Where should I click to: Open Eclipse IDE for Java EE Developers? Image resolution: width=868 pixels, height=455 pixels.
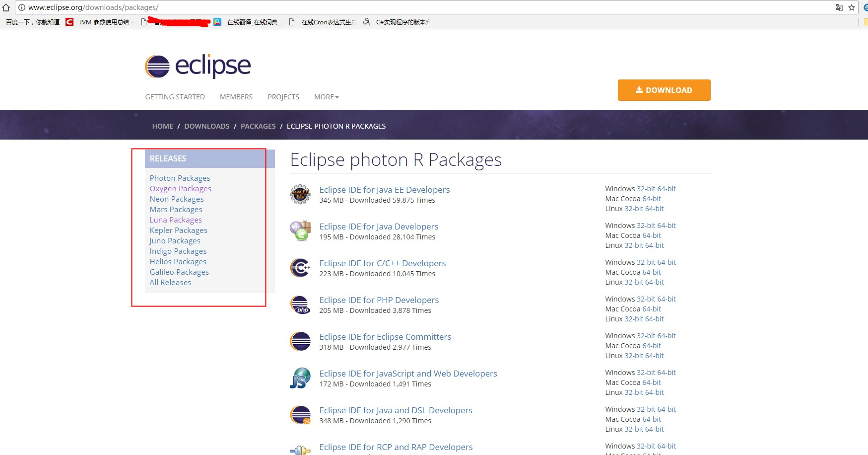(385, 190)
